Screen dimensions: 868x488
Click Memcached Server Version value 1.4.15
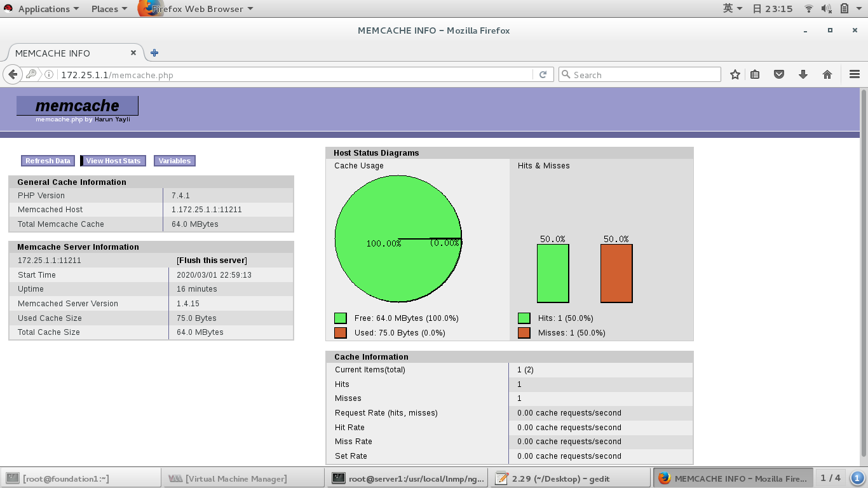[x=188, y=304]
